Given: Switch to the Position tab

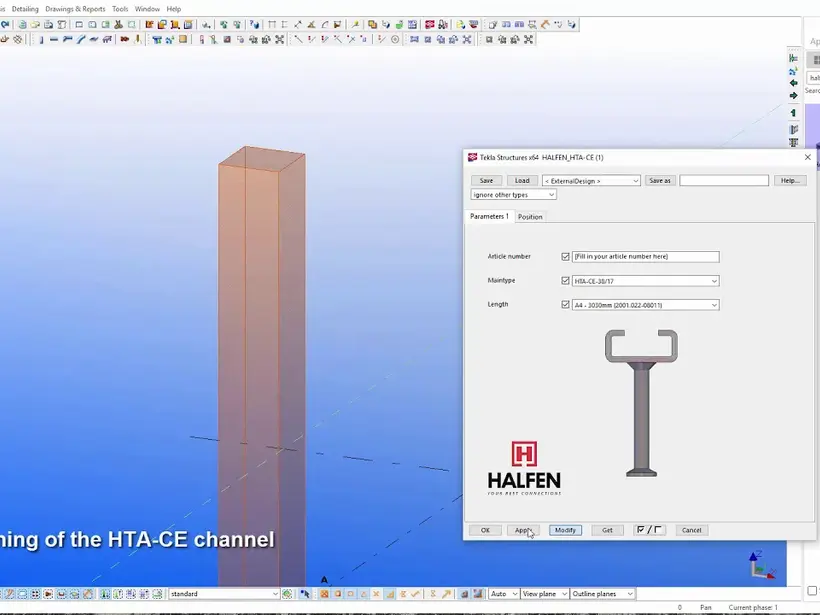Looking at the screenshot, I should [530, 217].
